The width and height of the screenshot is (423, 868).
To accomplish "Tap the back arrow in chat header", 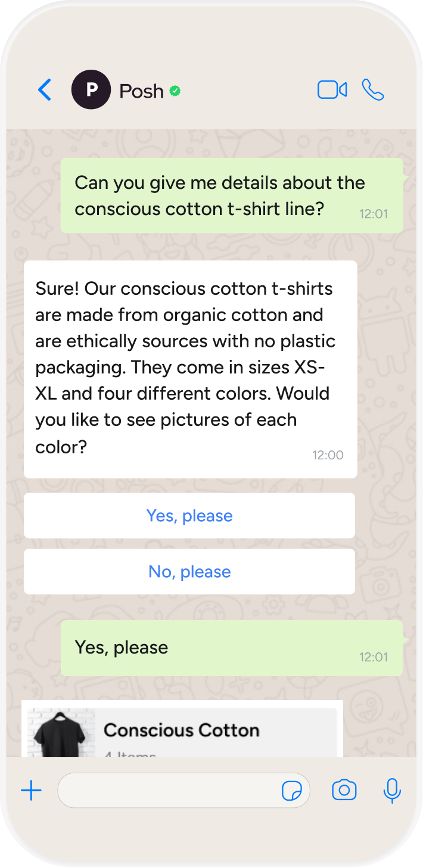I will coord(45,90).
